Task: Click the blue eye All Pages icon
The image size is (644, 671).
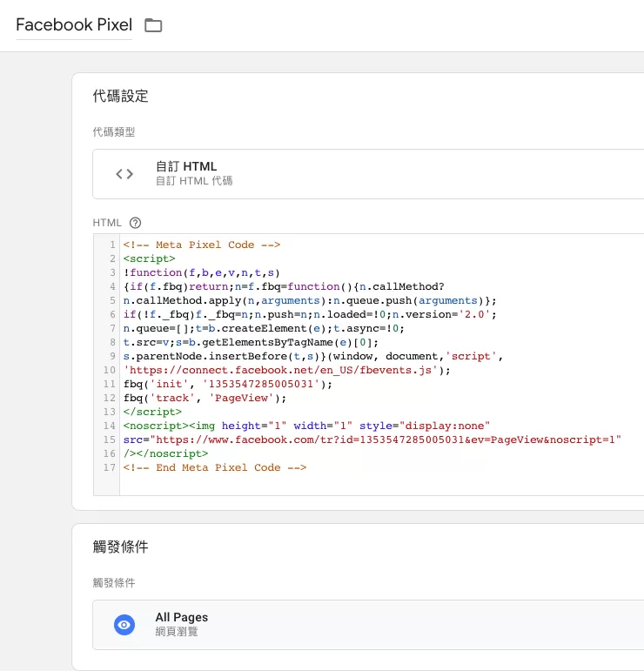Action: coord(124,625)
